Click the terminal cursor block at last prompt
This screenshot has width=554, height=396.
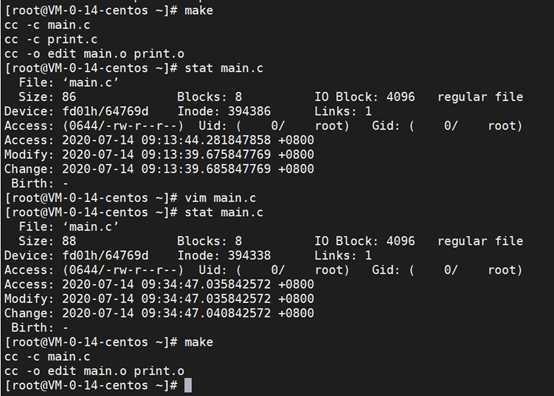click(188, 385)
